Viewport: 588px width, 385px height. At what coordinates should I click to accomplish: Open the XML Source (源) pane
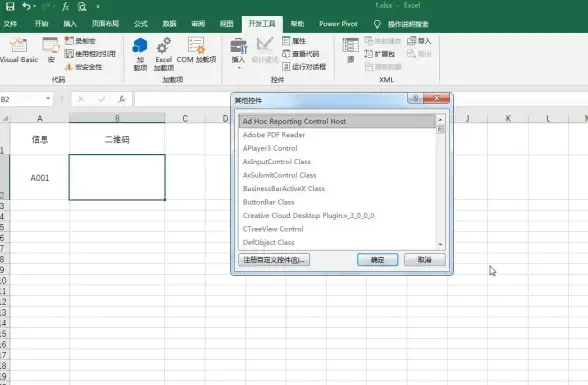click(351, 50)
